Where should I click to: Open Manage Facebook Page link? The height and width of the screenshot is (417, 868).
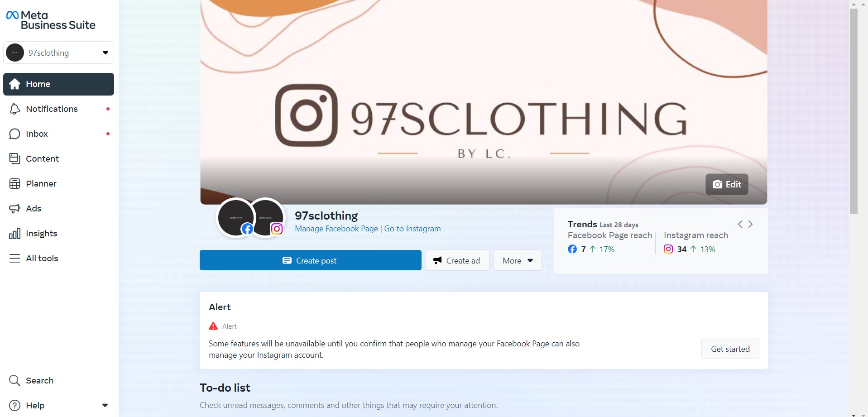click(x=336, y=229)
